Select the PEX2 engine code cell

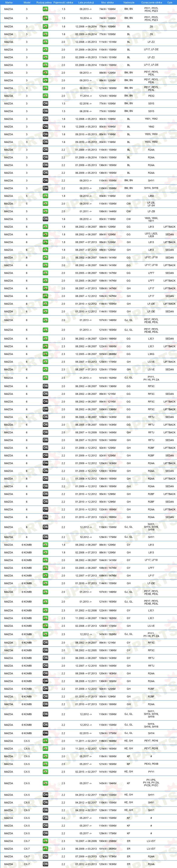coord(151,96)
